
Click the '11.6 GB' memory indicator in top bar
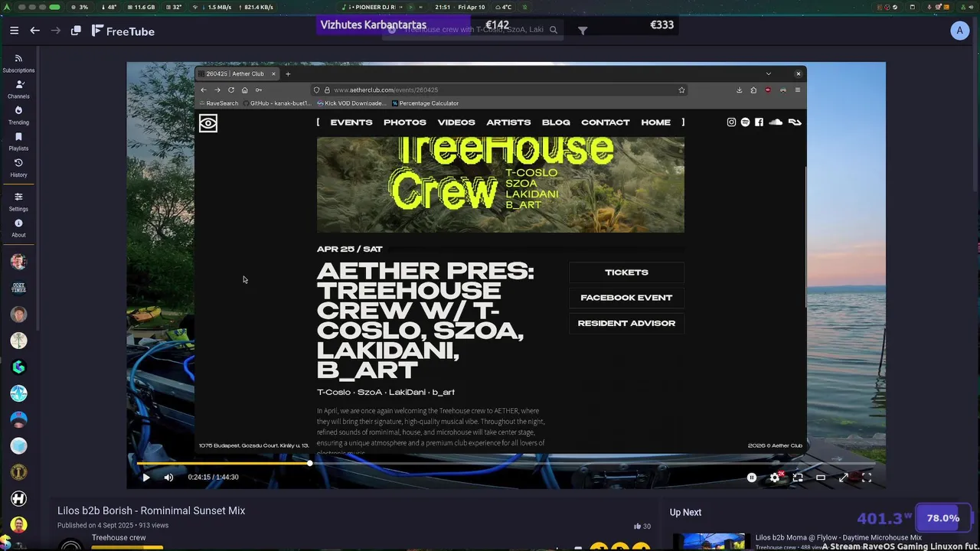coord(141,7)
